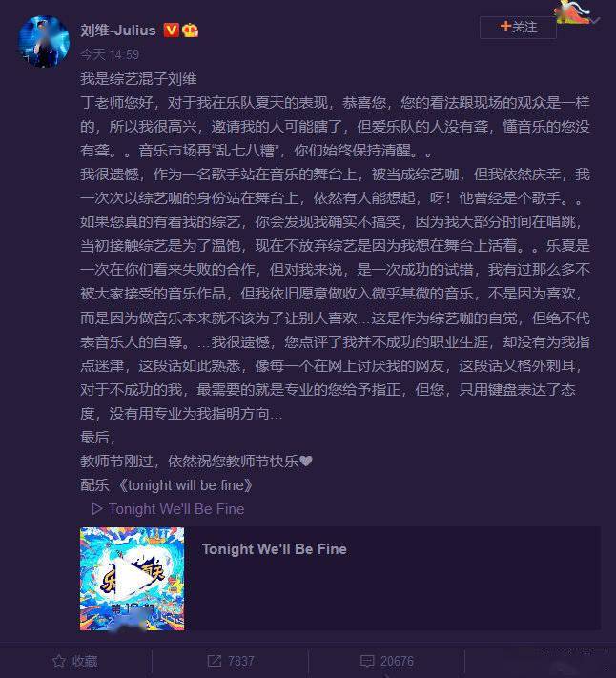
Task: Click the crown membership badge
Action: coord(190,31)
